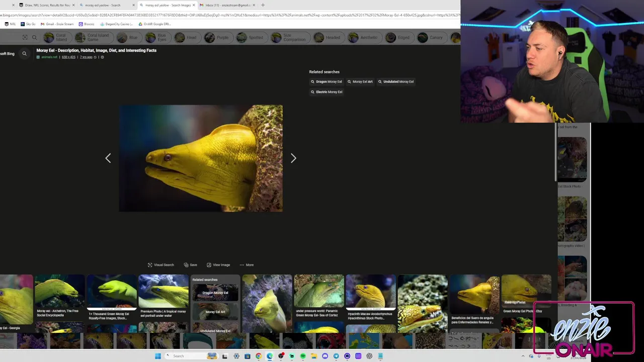Click the taskbar Search box
The width and height of the screenshot is (644, 362).
[192, 356]
